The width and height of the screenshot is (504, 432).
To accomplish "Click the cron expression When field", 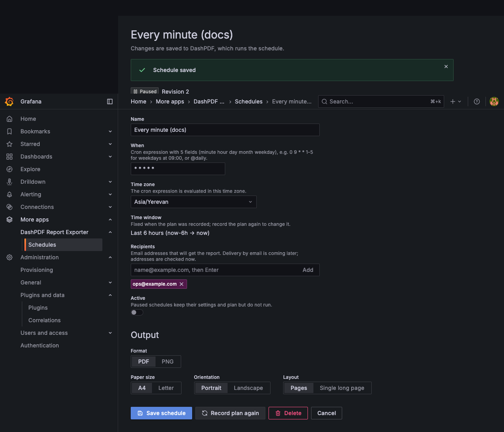I will [x=178, y=169].
